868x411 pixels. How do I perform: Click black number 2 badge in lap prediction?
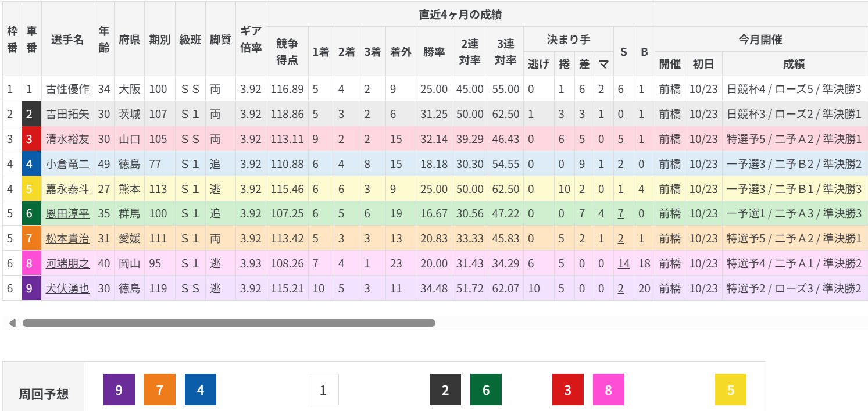(x=445, y=389)
